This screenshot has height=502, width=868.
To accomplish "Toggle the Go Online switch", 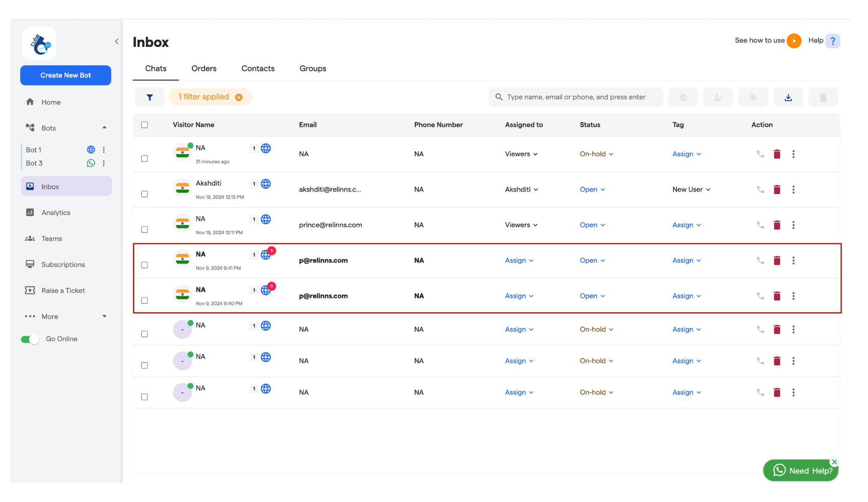I will (x=30, y=339).
